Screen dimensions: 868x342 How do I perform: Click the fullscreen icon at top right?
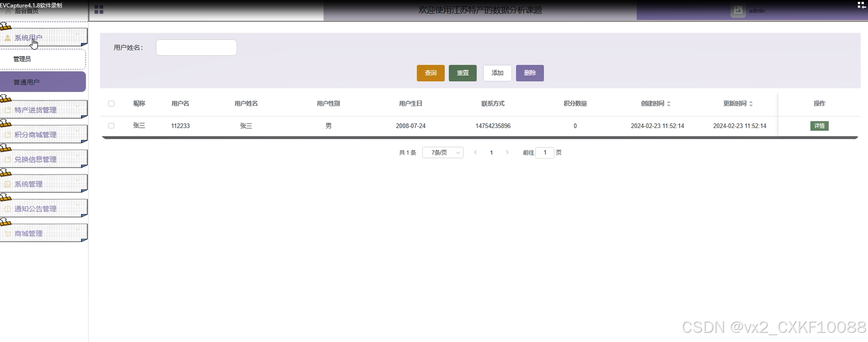862,5
